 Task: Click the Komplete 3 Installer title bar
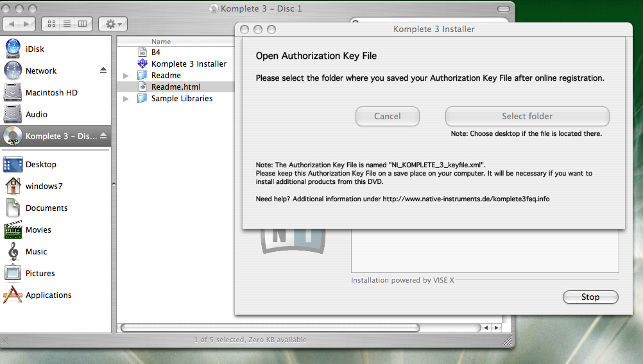click(x=433, y=29)
